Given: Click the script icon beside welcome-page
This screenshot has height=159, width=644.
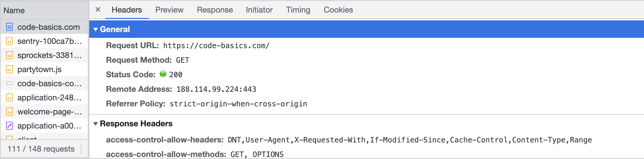Looking at the screenshot, I should tap(9, 112).
